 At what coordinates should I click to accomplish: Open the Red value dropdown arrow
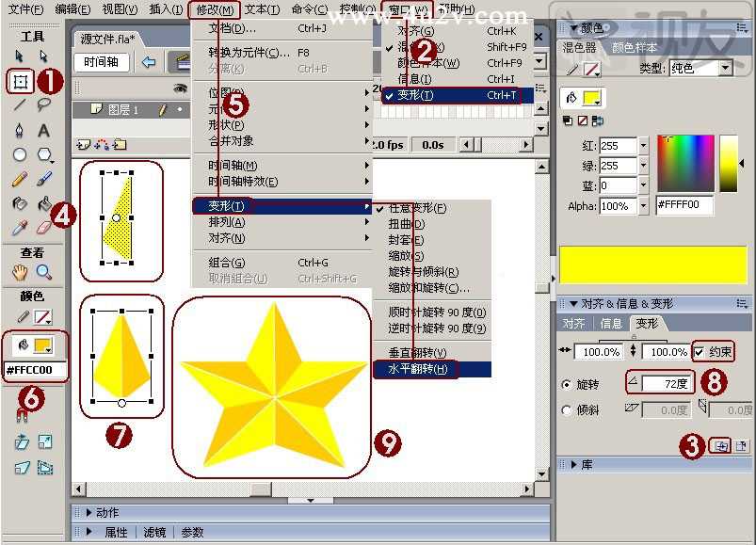(x=643, y=146)
